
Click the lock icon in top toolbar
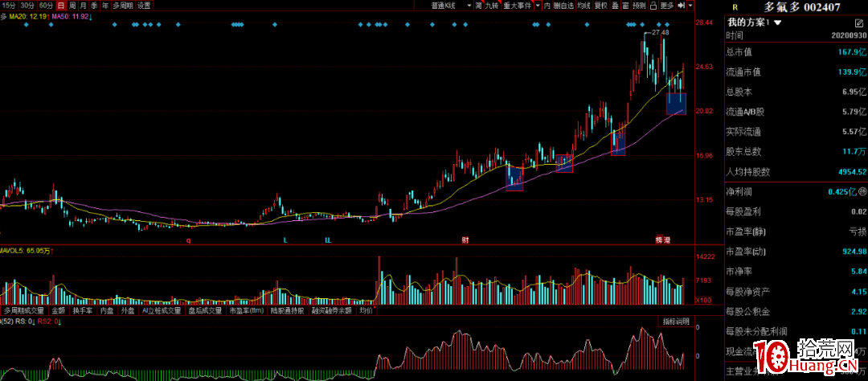point(653,6)
